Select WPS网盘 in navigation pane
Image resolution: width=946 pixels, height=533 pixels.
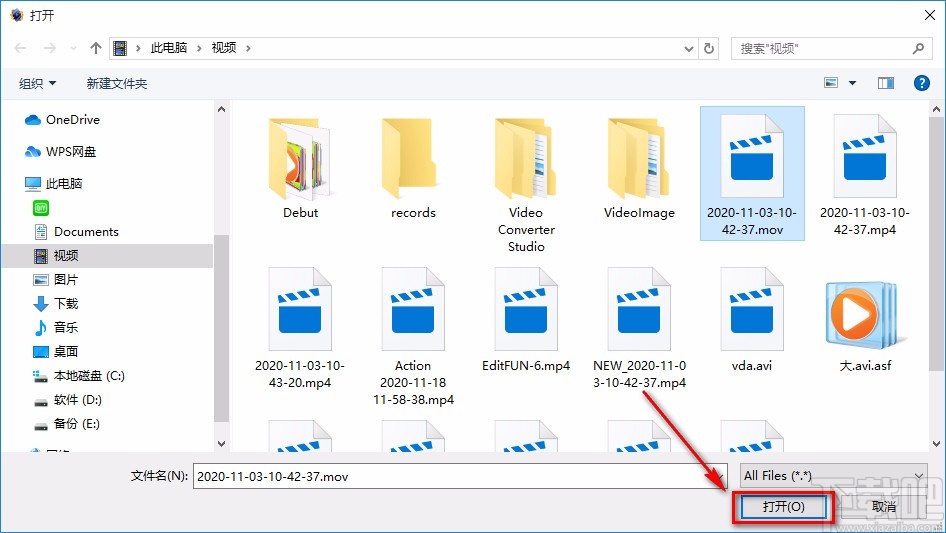[60, 152]
